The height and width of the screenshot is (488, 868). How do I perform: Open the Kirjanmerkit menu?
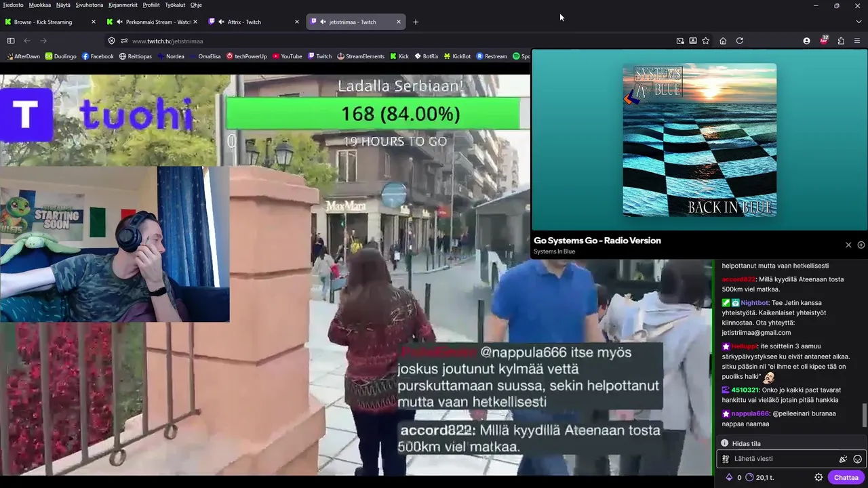123,5
